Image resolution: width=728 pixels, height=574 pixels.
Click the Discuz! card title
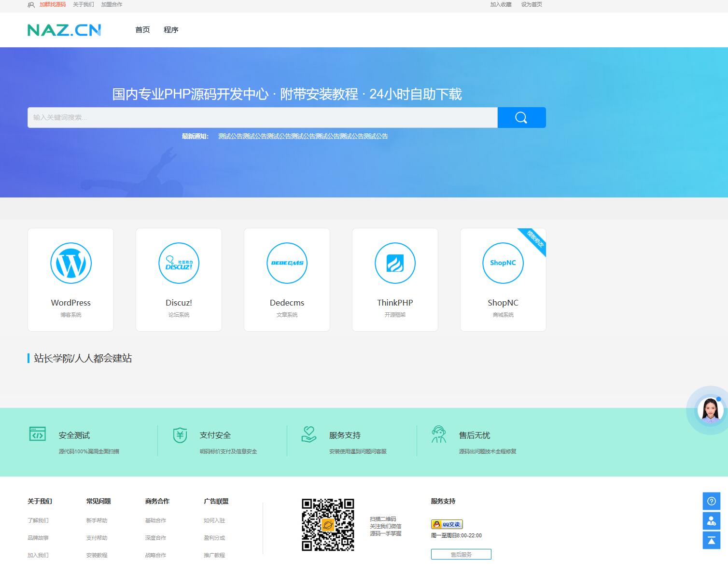pyautogui.click(x=179, y=303)
